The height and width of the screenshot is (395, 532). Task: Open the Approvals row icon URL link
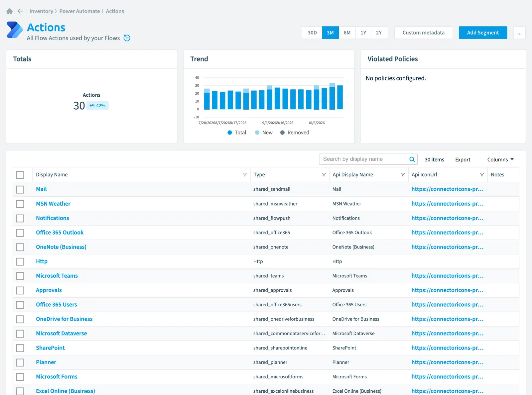point(448,290)
